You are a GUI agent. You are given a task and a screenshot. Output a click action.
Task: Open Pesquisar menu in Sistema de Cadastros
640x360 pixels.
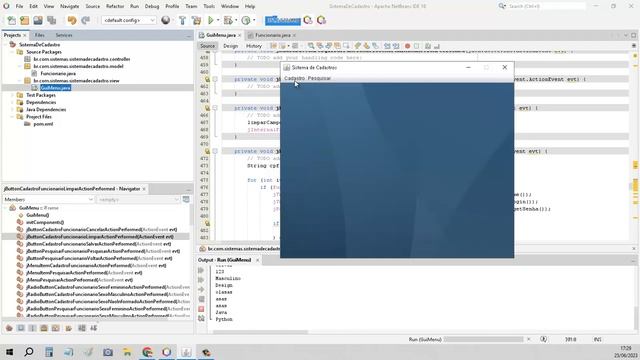pos(319,78)
